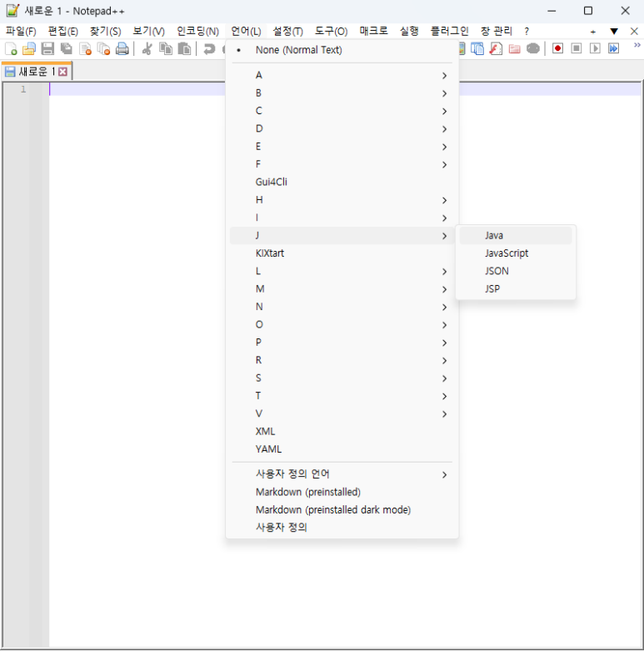
Task: Click the Save All icon
Action: click(67, 49)
